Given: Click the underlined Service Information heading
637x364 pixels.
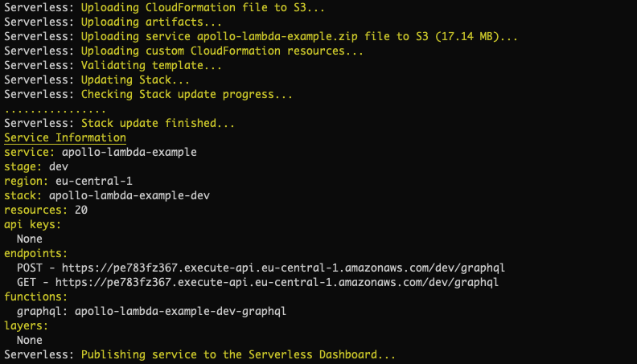Looking at the screenshot, I should coord(65,137).
